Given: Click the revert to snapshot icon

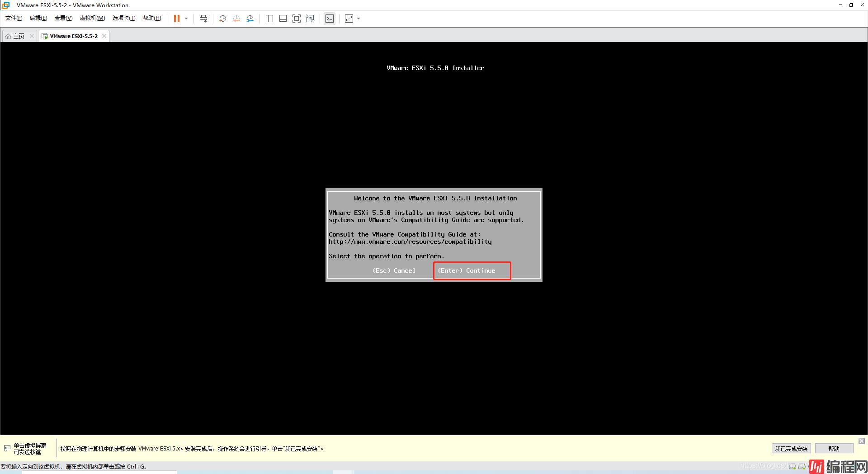Looking at the screenshot, I should tap(236, 19).
